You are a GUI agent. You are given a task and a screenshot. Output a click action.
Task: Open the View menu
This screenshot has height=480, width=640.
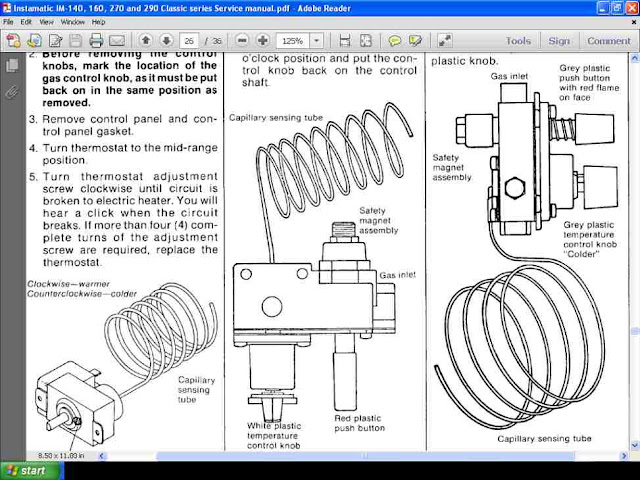pyautogui.click(x=46, y=22)
